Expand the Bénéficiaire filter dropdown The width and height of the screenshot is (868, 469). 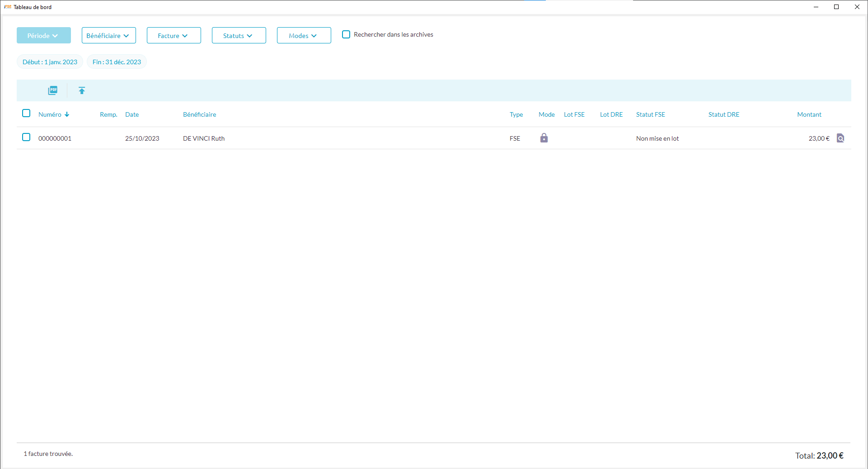click(109, 35)
